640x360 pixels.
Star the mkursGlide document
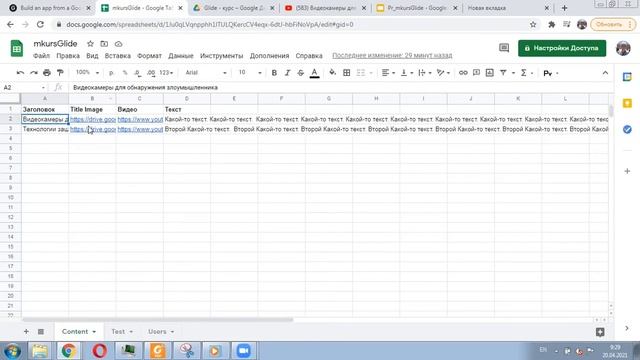coord(90,44)
